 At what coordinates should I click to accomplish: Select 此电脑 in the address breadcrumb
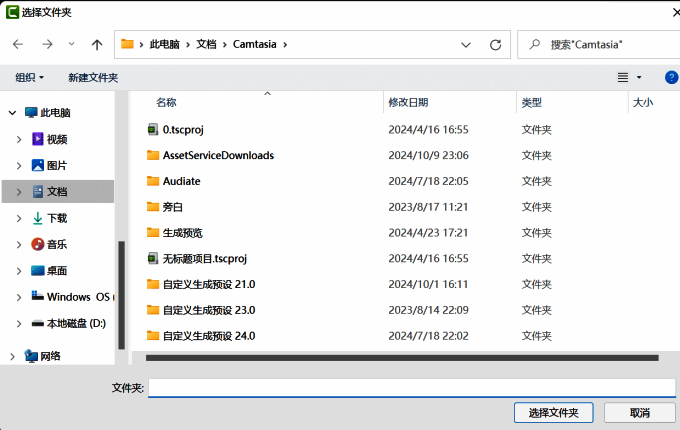pos(164,44)
